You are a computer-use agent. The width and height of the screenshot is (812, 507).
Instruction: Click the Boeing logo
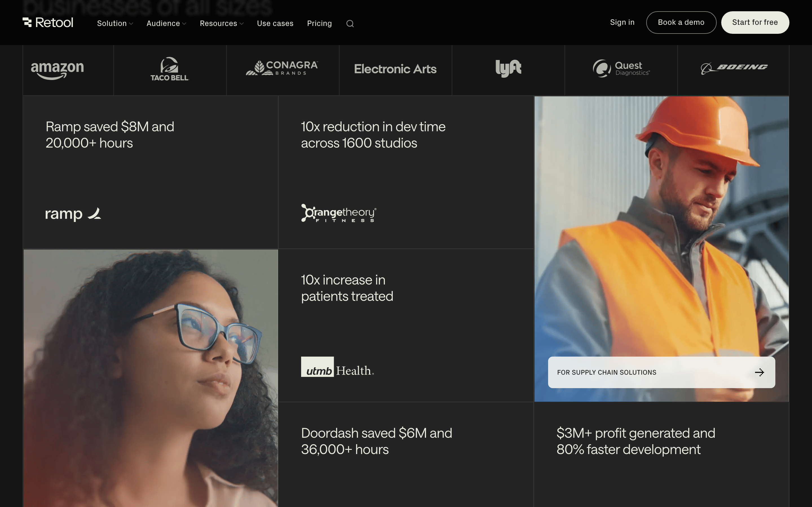pos(734,68)
